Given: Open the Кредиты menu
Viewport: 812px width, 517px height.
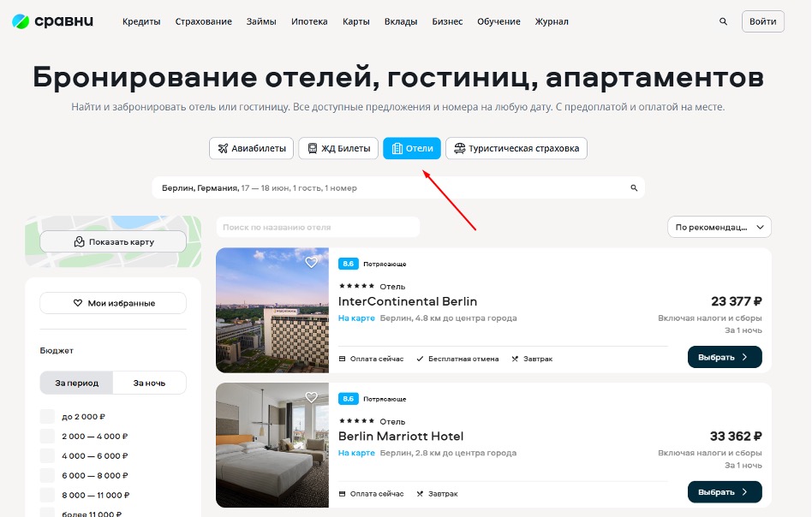Looking at the screenshot, I should [x=141, y=21].
